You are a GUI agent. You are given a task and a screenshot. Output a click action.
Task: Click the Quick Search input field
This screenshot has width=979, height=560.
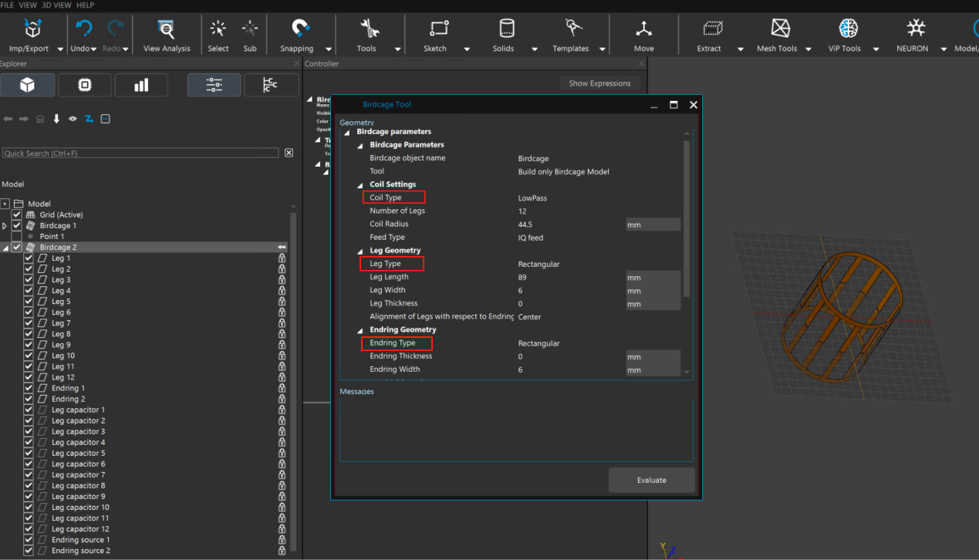click(x=140, y=153)
